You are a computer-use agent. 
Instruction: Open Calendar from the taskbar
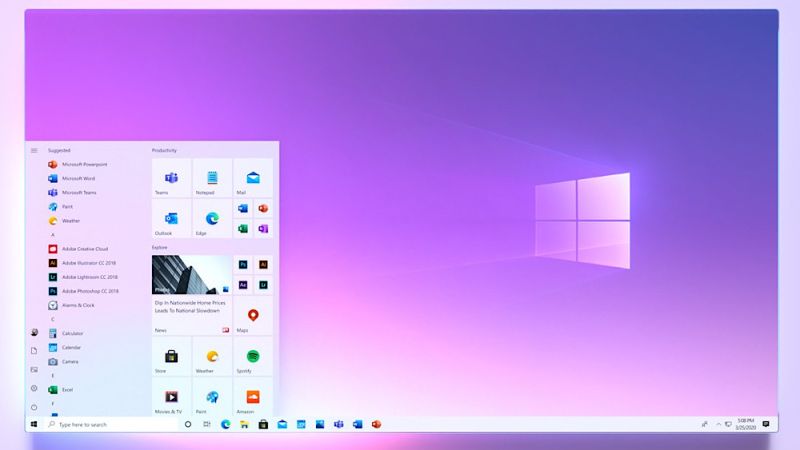tap(301, 424)
